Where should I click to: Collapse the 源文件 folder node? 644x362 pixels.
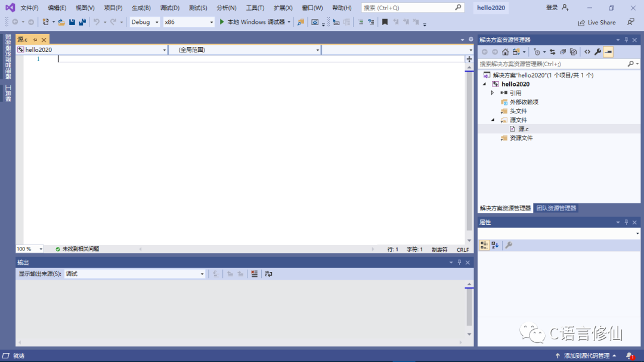tap(493, 120)
